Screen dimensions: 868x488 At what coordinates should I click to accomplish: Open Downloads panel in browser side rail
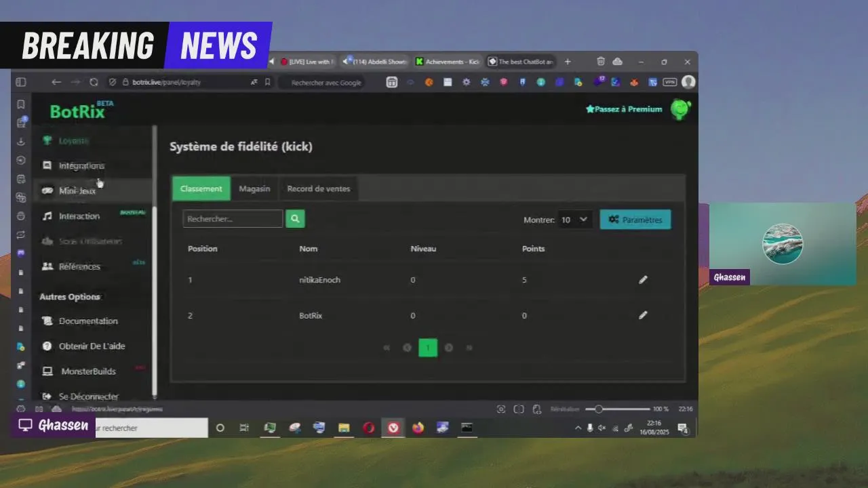click(x=21, y=142)
